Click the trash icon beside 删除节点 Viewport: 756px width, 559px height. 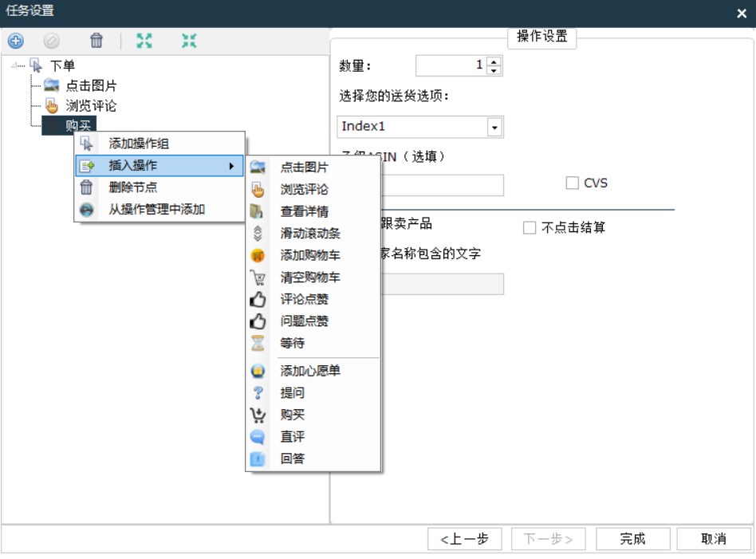(x=86, y=187)
